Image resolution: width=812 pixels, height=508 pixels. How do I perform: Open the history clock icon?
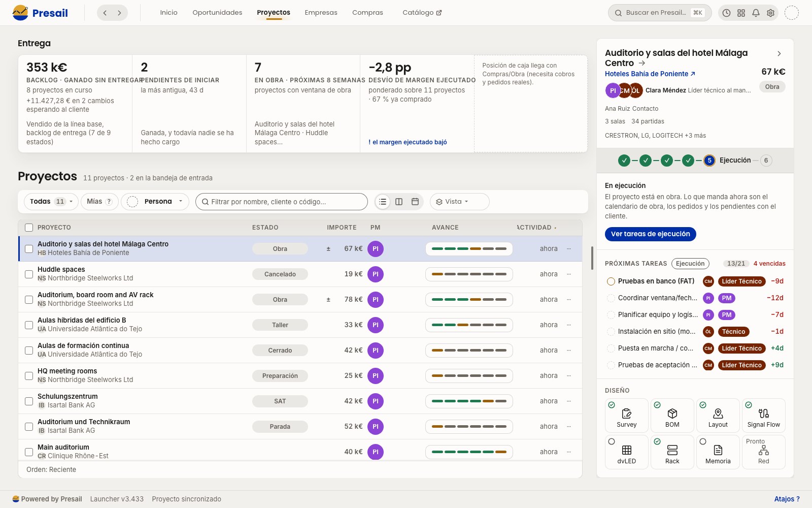(726, 13)
